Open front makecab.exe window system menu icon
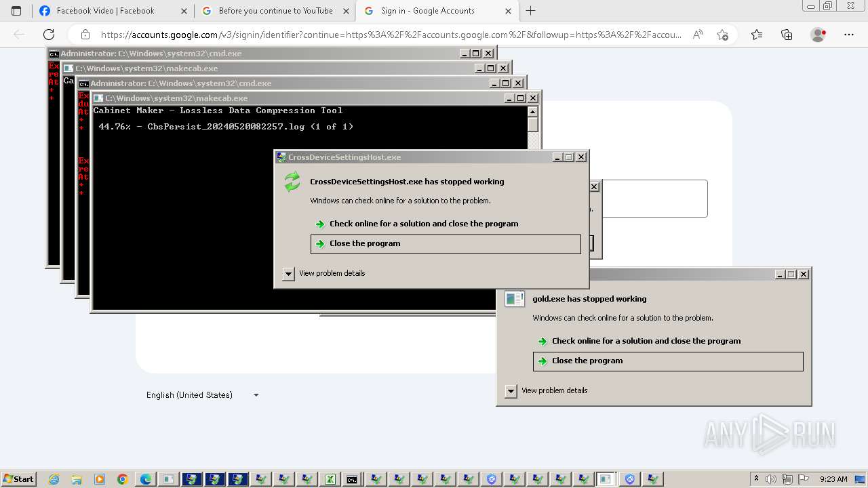 pos(98,98)
